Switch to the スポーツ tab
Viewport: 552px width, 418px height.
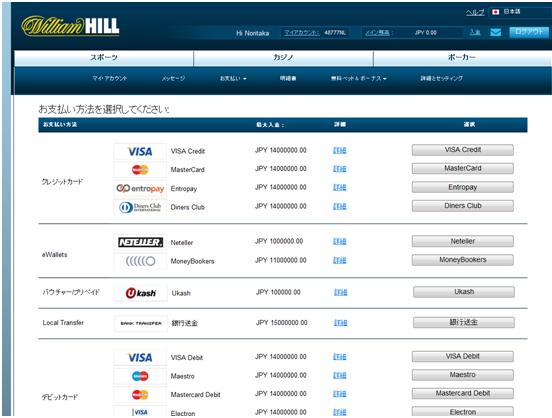pos(104,58)
